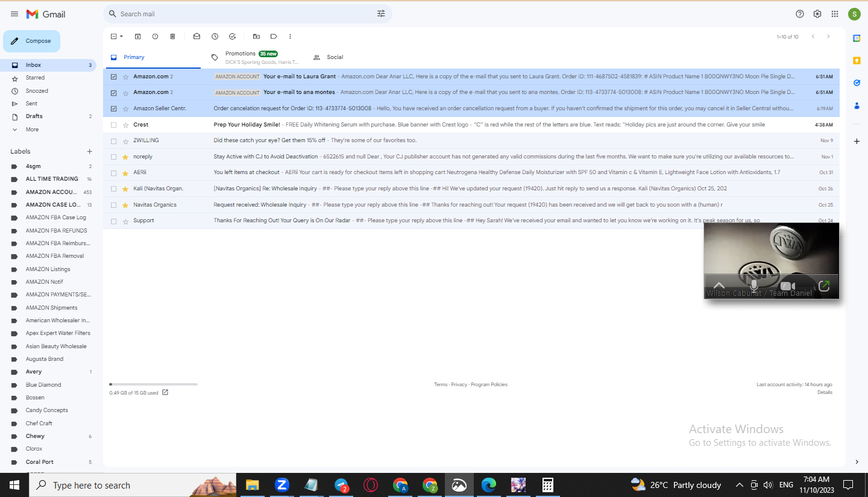Delete the selected emails with trash icon
The height and width of the screenshot is (497, 868).
tap(172, 37)
